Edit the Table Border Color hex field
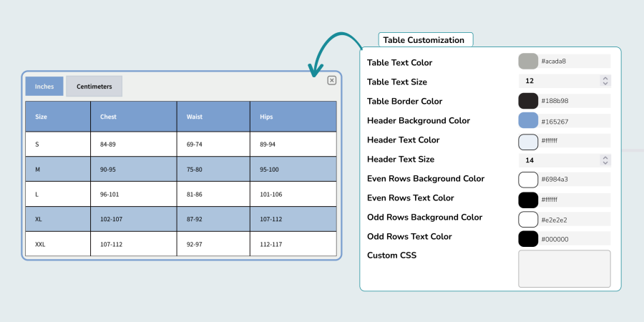Viewport: 644px width, 322px height. (575, 101)
